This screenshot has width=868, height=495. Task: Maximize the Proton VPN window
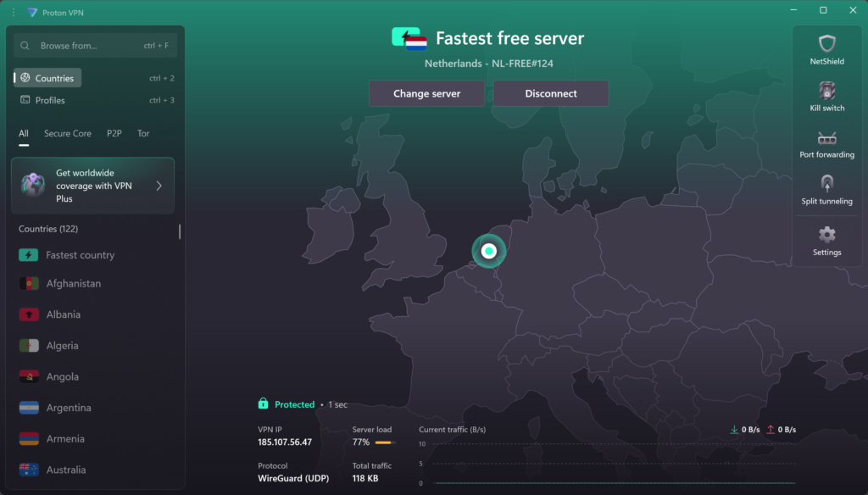823,10
